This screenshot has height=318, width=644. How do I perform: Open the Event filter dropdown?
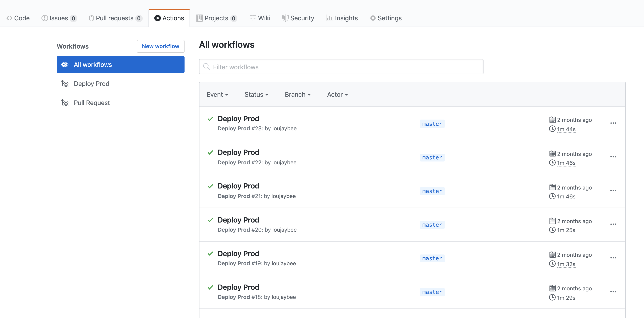coord(218,94)
